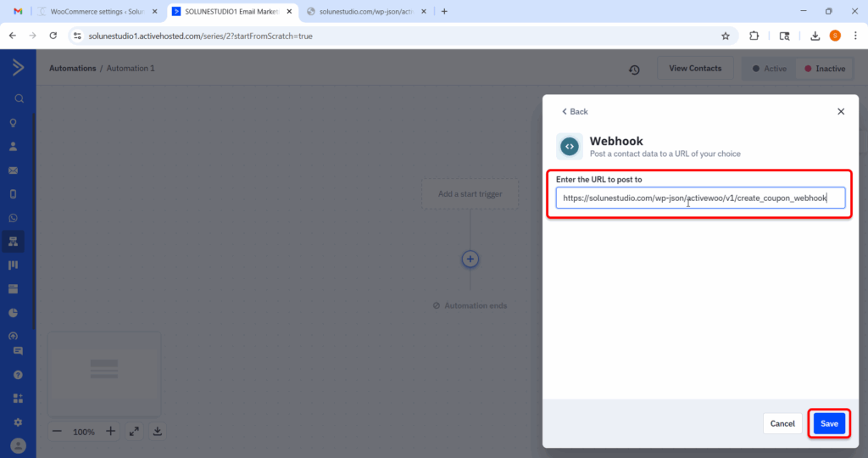The image size is (868, 458).
Task: Open user avatar at sidebar bottom
Action: tap(18, 446)
